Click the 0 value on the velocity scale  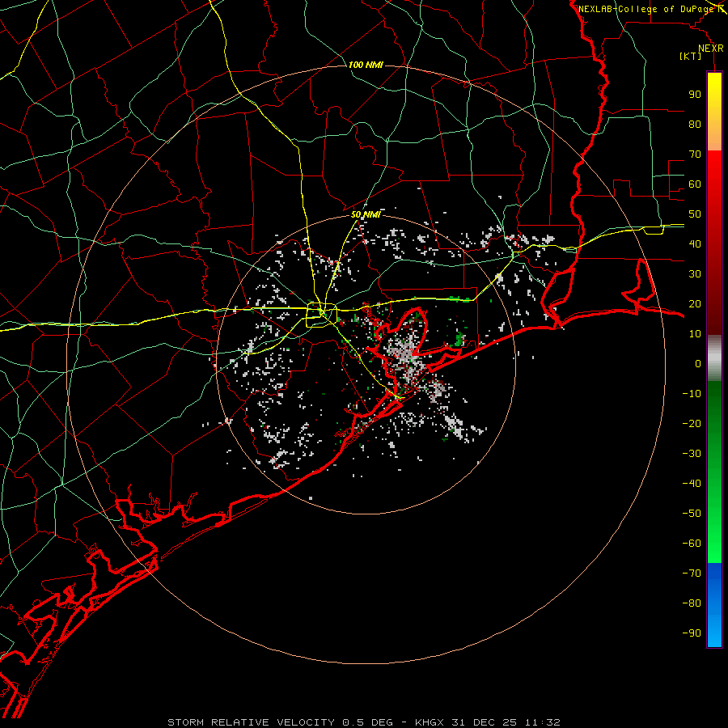(x=698, y=363)
